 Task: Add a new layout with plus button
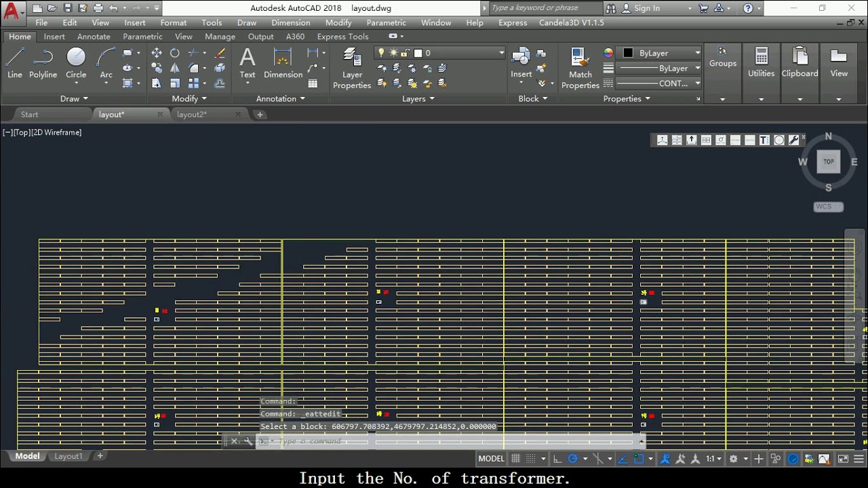[100, 456]
